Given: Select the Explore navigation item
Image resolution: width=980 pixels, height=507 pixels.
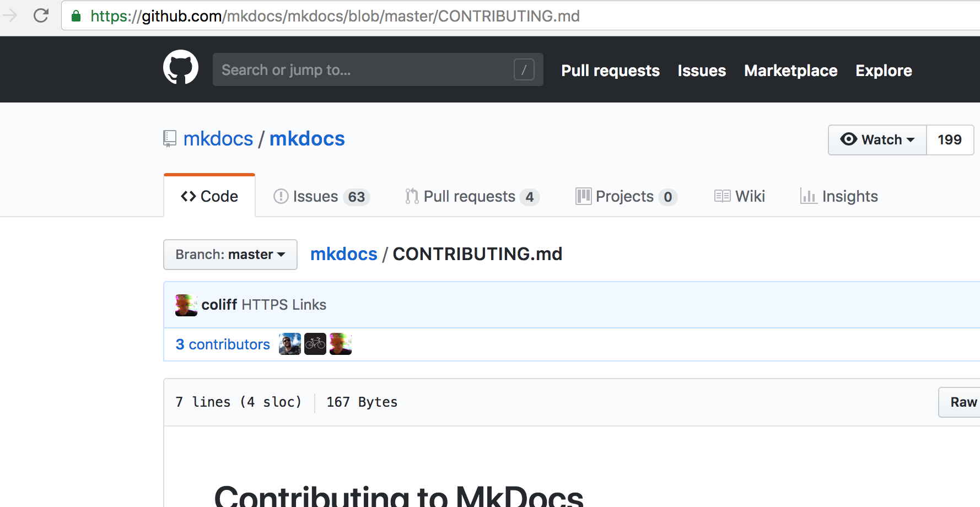Looking at the screenshot, I should [x=884, y=71].
